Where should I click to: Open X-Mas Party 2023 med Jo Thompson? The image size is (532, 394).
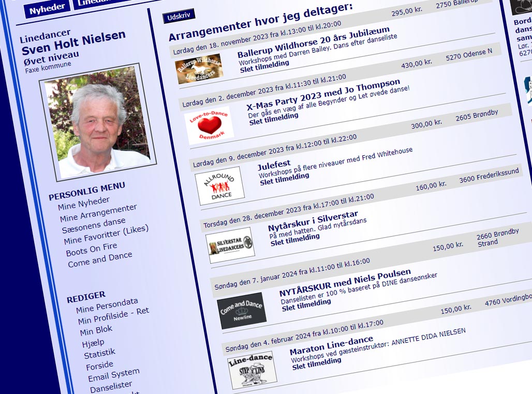tap(323, 95)
